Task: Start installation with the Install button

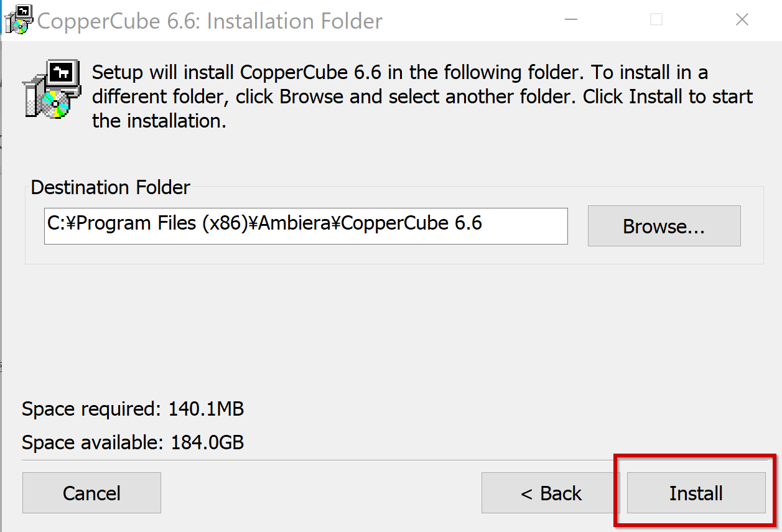Action: [696, 493]
